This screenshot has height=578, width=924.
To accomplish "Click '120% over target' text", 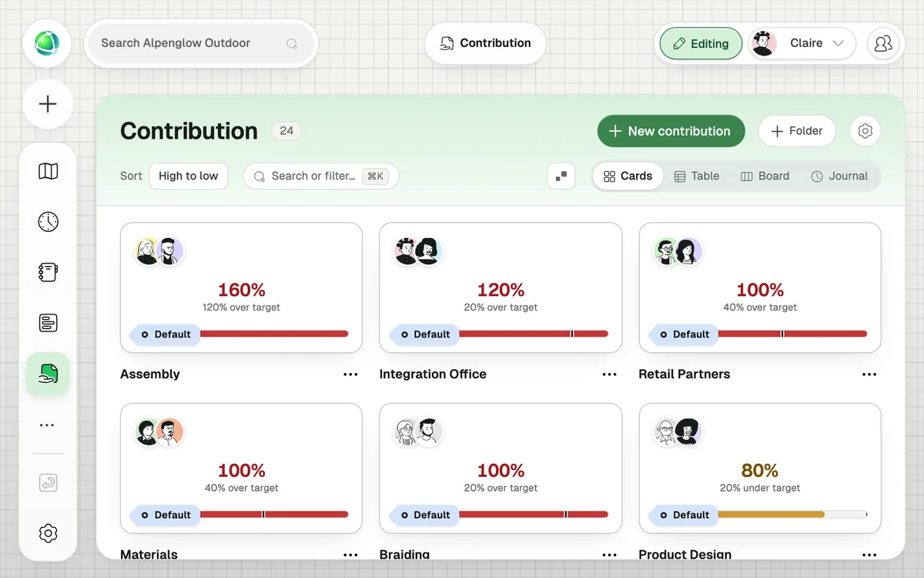I will [242, 307].
